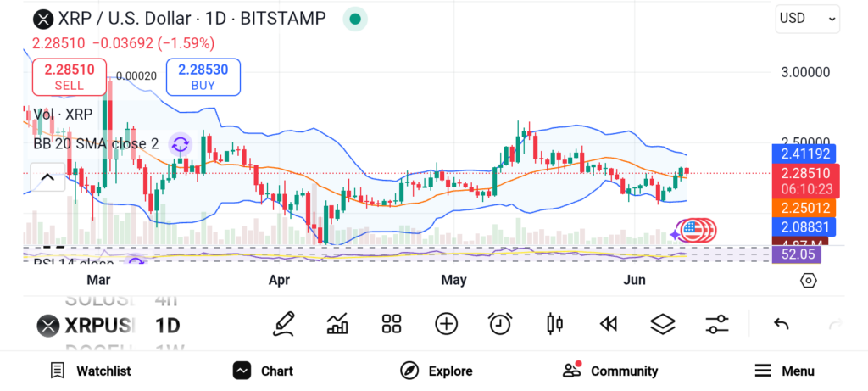Click the 0.00020 spread value
Image resolution: width=868 pixels, height=391 pixels.
[136, 76]
